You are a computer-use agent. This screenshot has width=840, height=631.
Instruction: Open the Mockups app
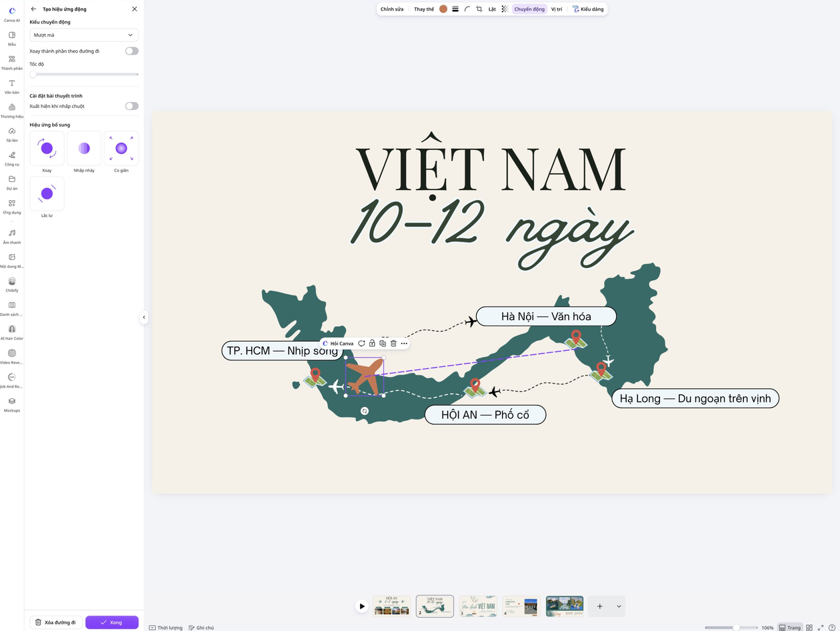coord(12,404)
